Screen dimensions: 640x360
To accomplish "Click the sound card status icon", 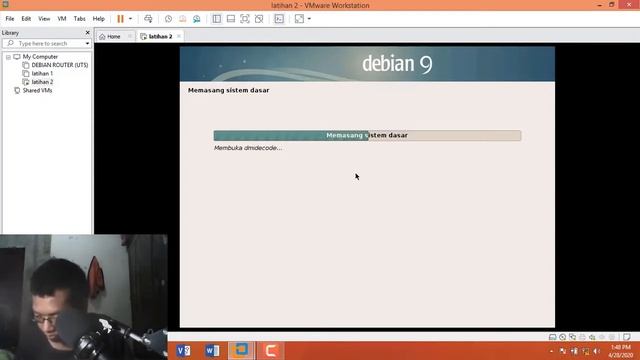I will pos(592,337).
